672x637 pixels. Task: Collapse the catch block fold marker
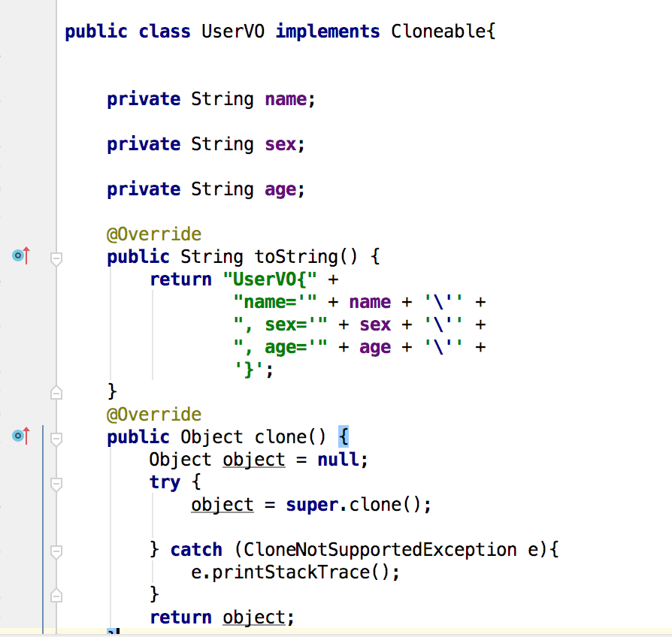click(x=56, y=550)
